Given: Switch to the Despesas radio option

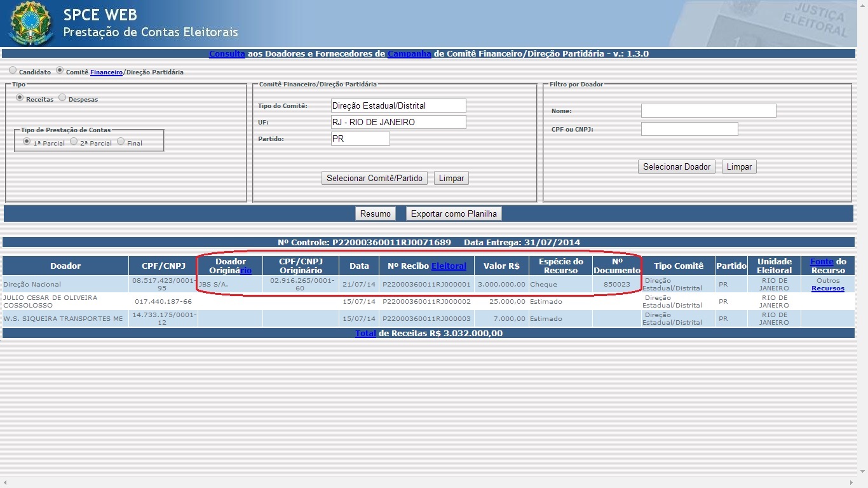Looking at the screenshot, I should (x=62, y=98).
